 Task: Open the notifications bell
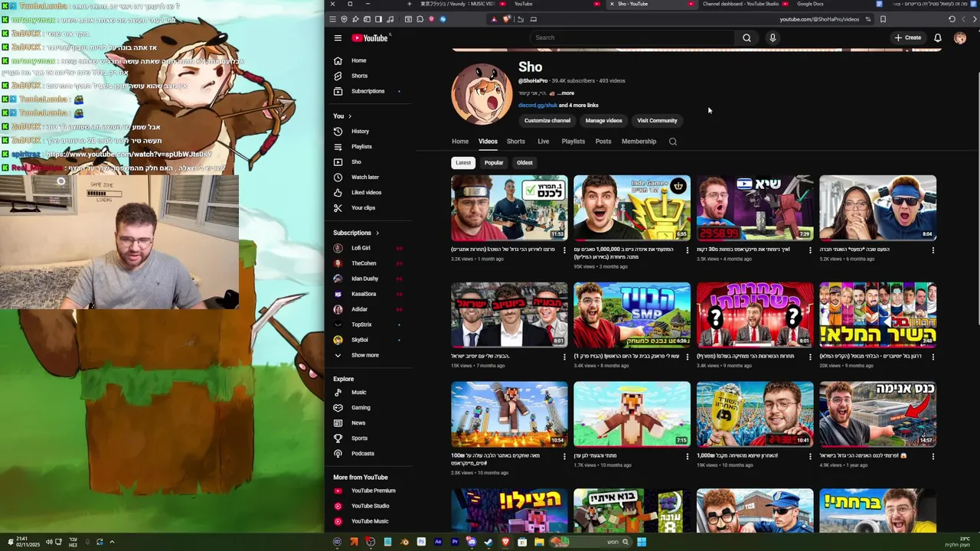click(x=938, y=37)
